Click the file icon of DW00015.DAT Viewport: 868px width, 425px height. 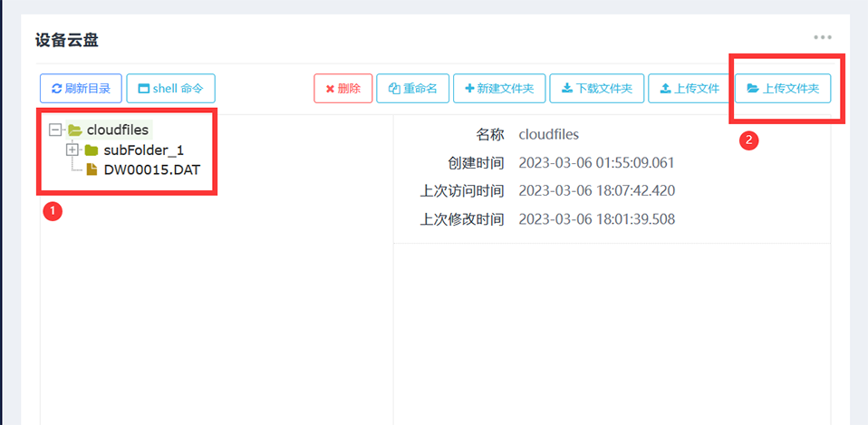click(92, 169)
